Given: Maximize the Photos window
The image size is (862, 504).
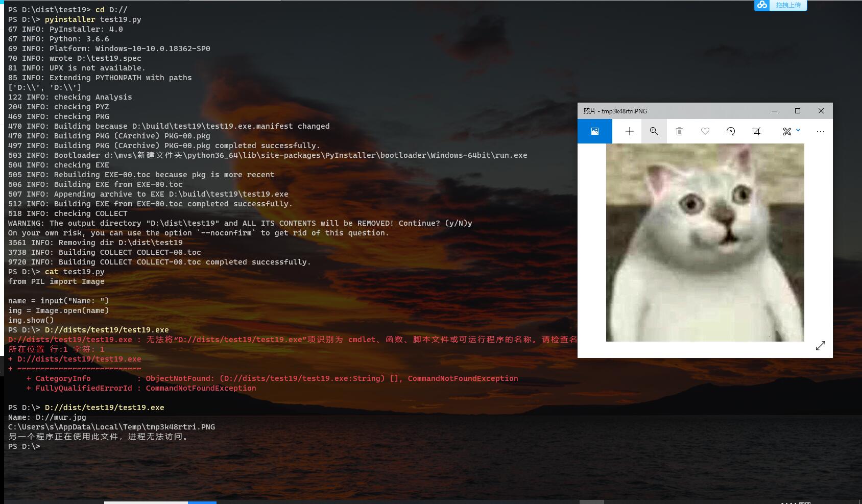Looking at the screenshot, I should (x=798, y=111).
